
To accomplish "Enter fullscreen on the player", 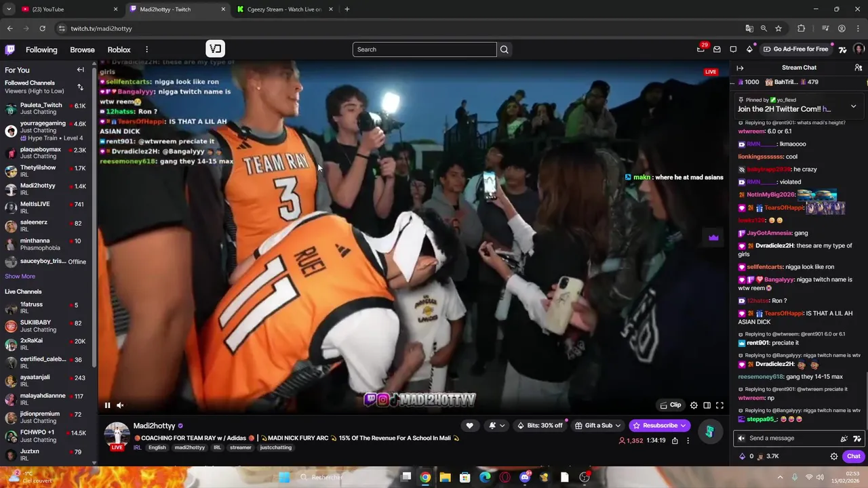I will pos(719,405).
